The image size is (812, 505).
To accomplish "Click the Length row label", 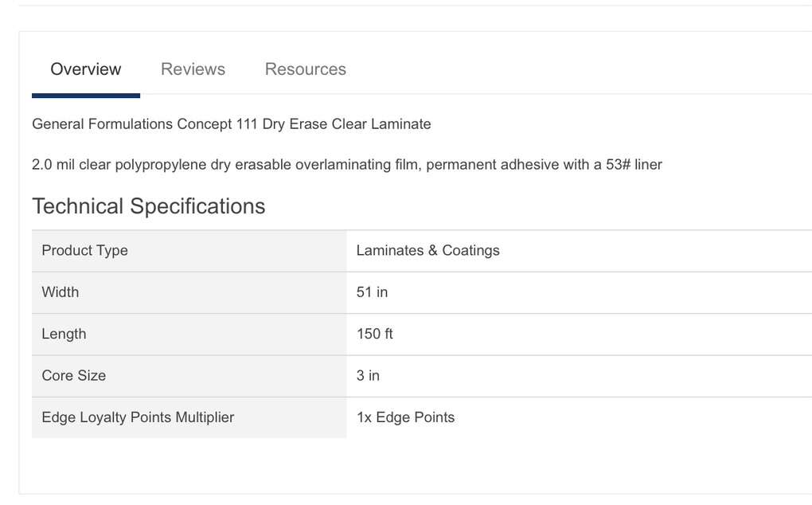I will tap(64, 335).
